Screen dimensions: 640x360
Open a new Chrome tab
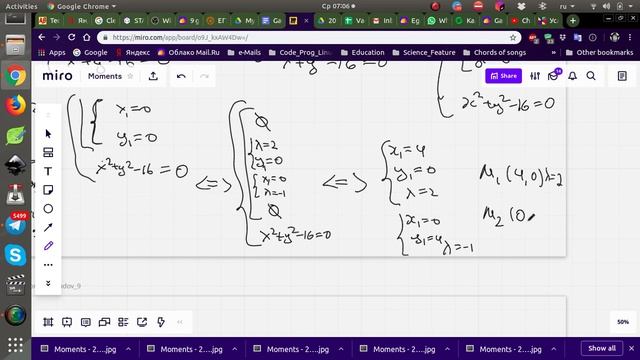click(573, 20)
